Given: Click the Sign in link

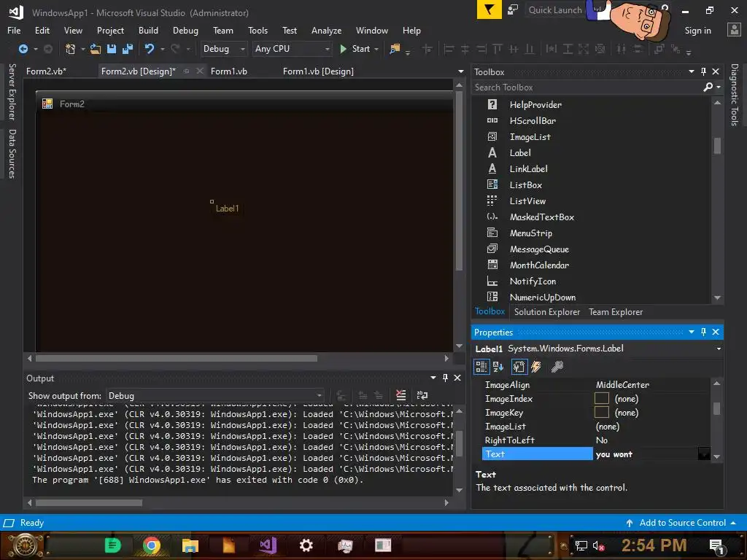Looking at the screenshot, I should 697,31.
